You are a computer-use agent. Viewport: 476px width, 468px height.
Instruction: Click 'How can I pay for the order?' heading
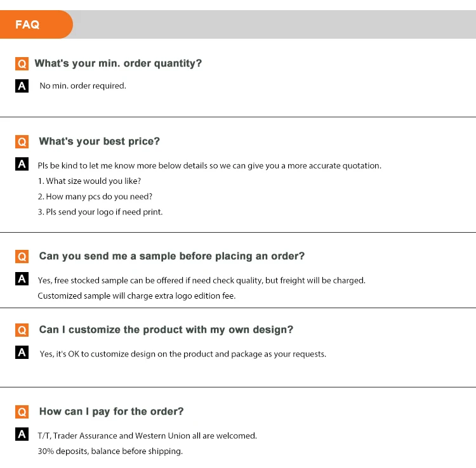pos(111,412)
